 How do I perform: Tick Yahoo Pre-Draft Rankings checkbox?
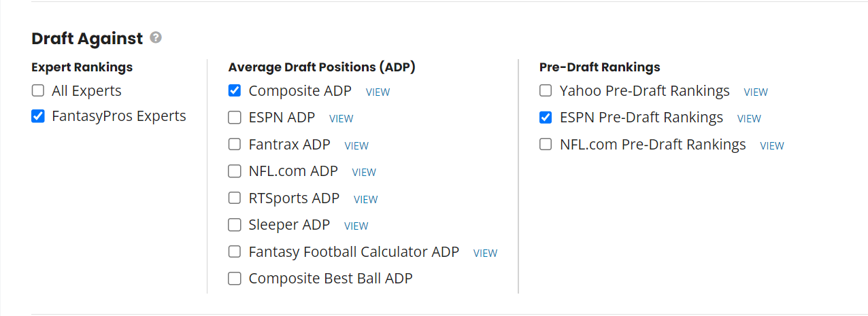pyautogui.click(x=546, y=90)
